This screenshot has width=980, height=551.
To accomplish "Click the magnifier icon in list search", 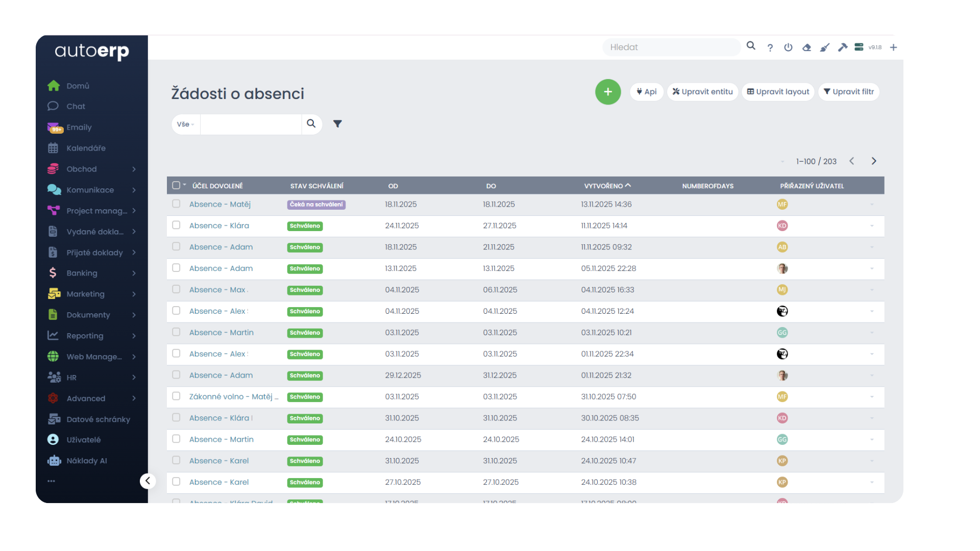I will pos(311,124).
